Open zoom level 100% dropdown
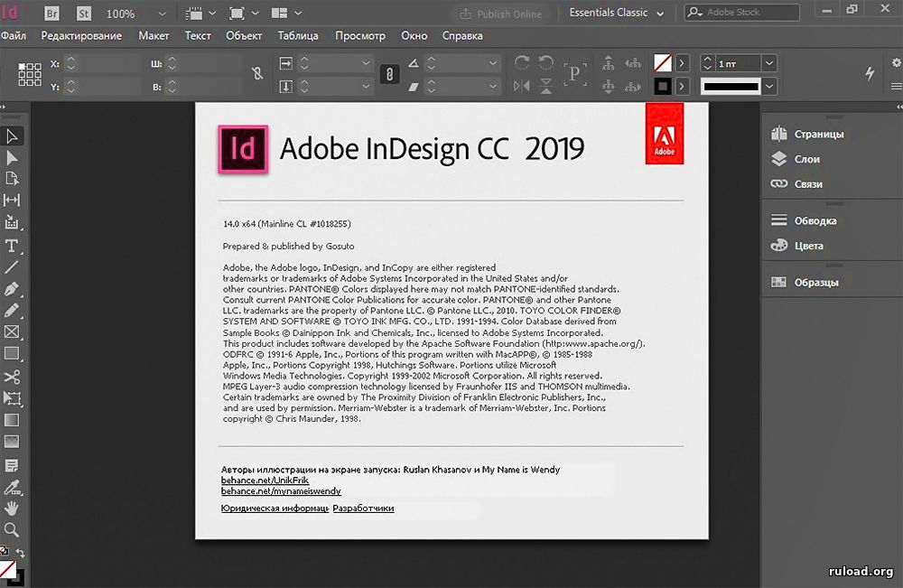This screenshot has width=903, height=588. 162,14
